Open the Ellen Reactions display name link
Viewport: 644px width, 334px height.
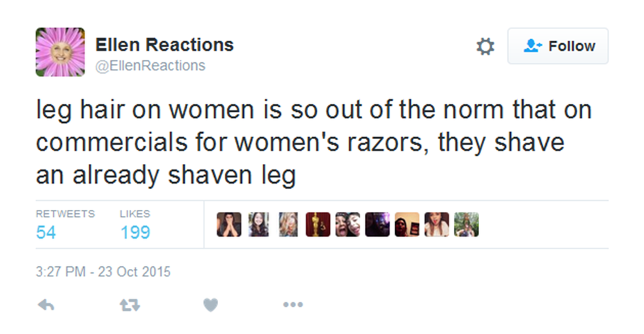(164, 45)
